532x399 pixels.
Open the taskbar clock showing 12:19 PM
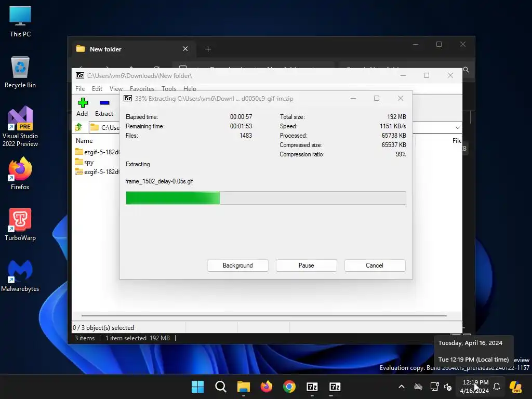tap(475, 387)
